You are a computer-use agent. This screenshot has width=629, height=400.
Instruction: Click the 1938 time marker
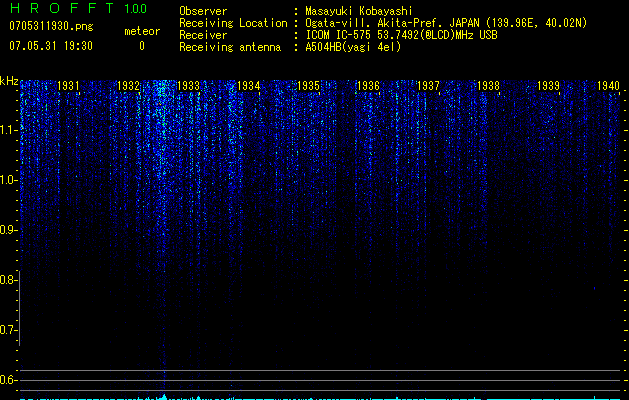click(x=488, y=85)
